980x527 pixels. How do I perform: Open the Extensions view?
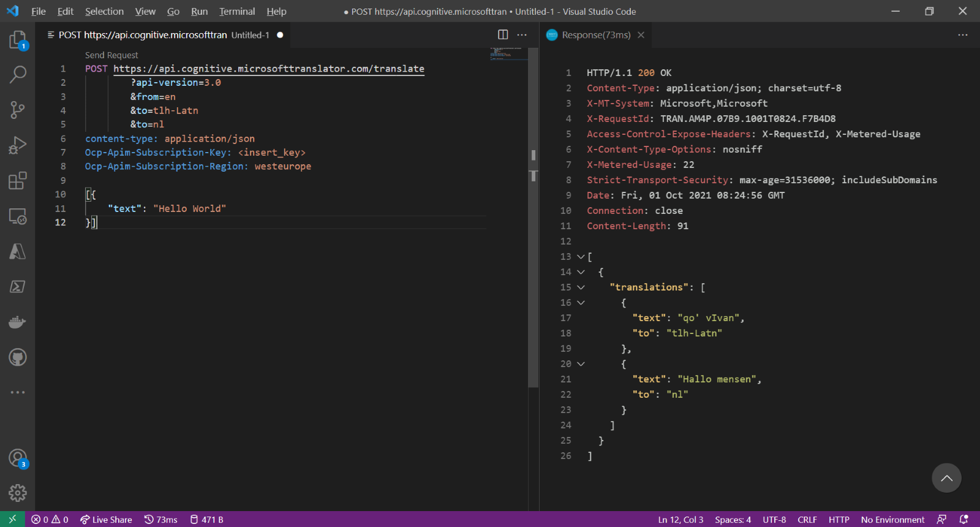tap(17, 181)
